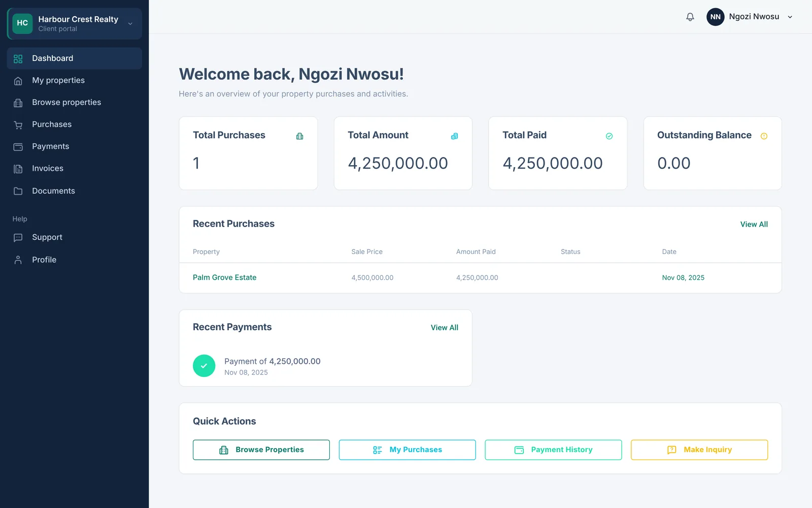
Task: Click the Payments card icon in sidebar
Action: tap(18, 147)
